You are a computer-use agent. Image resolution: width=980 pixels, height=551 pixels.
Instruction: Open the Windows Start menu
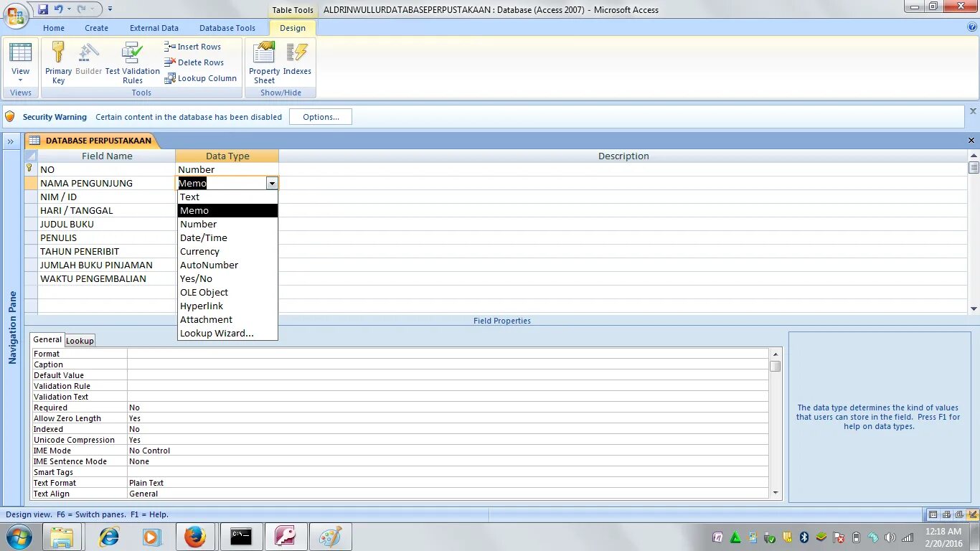pyautogui.click(x=19, y=537)
